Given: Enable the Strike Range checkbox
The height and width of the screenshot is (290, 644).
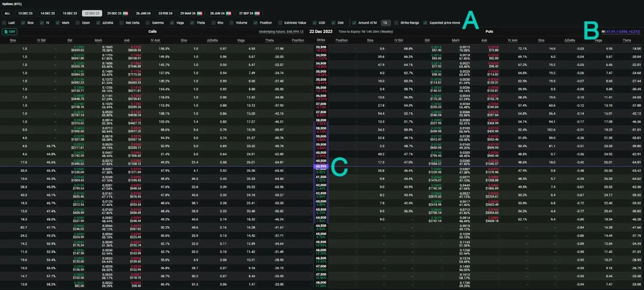Looking at the screenshot, I should (x=396, y=23).
